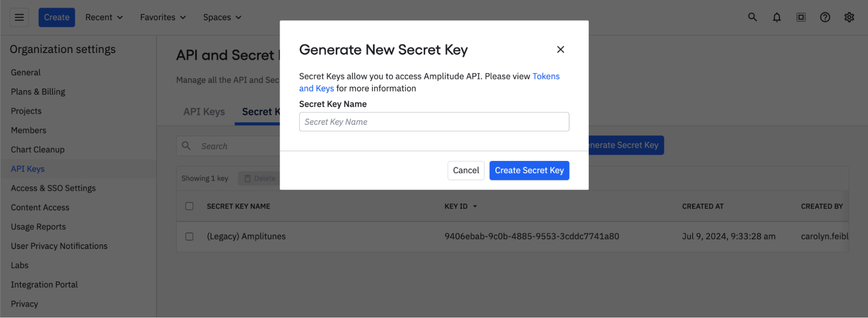Click the dashed square grid icon in header
This screenshot has width=868, height=318.
tap(801, 17)
